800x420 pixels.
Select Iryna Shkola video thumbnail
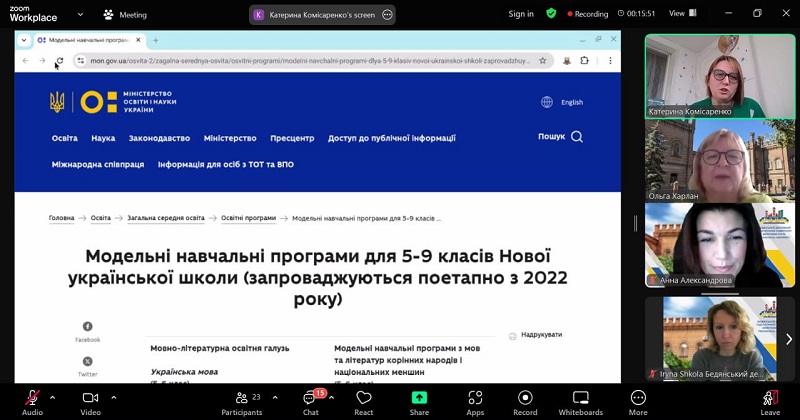point(720,339)
